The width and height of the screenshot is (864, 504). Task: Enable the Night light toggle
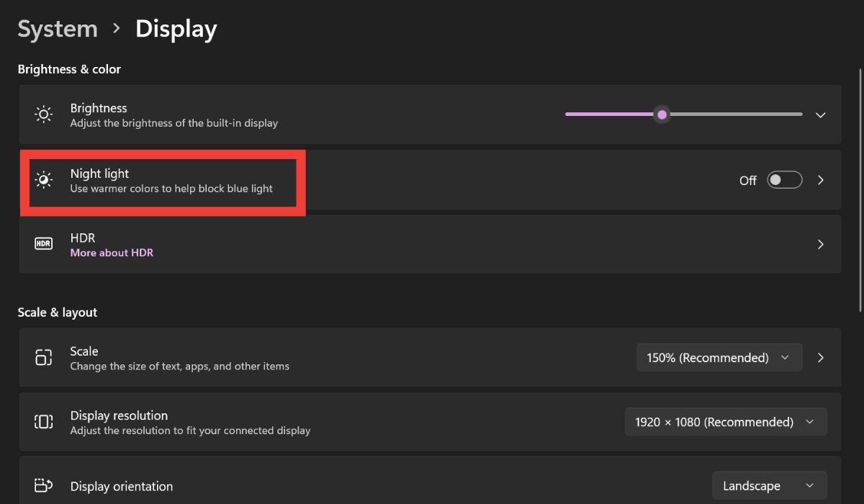tap(784, 180)
